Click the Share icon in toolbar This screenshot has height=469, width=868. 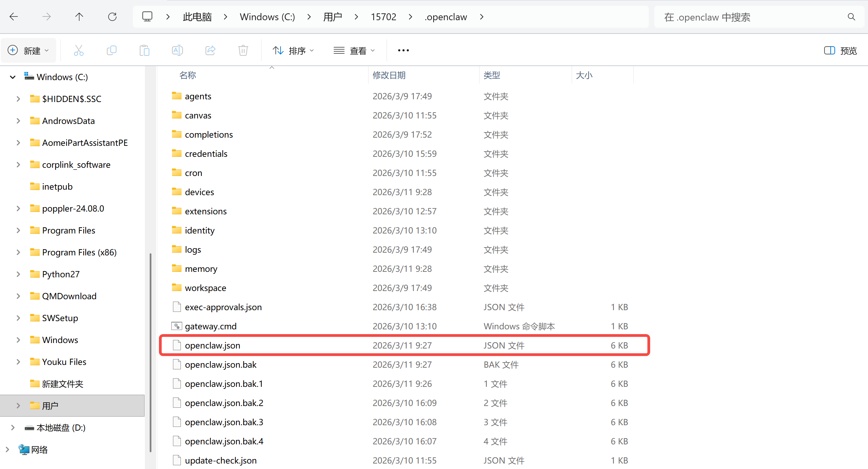(210, 51)
